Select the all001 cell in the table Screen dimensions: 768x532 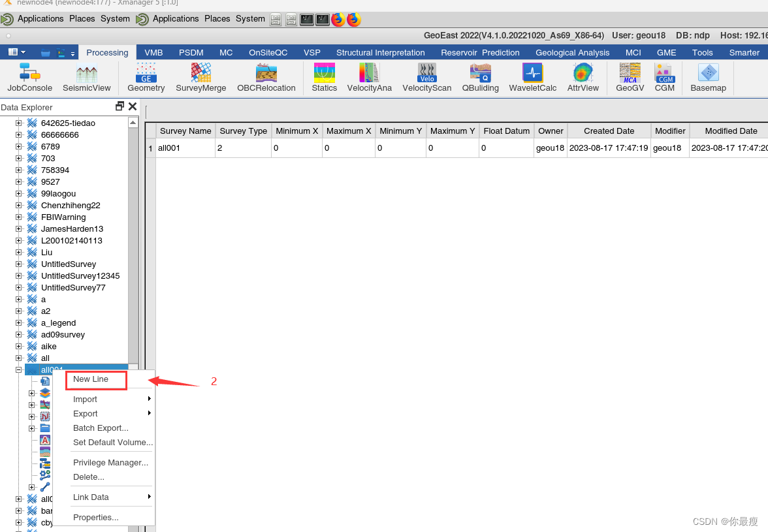click(185, 148)
